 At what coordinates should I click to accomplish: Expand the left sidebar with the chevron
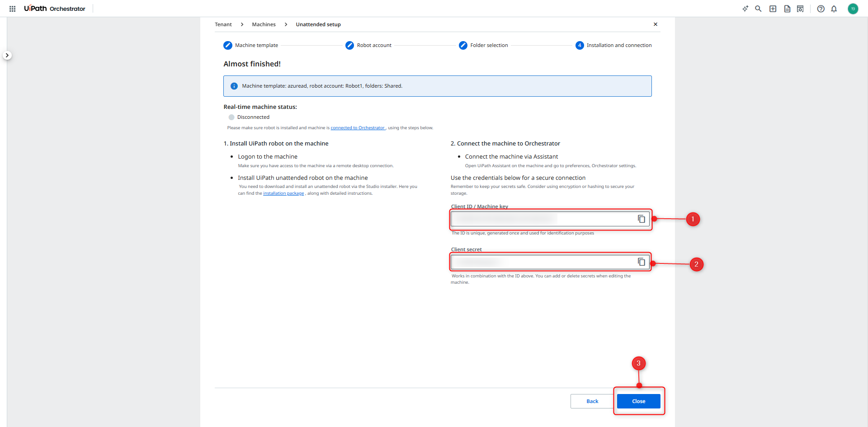7,55
